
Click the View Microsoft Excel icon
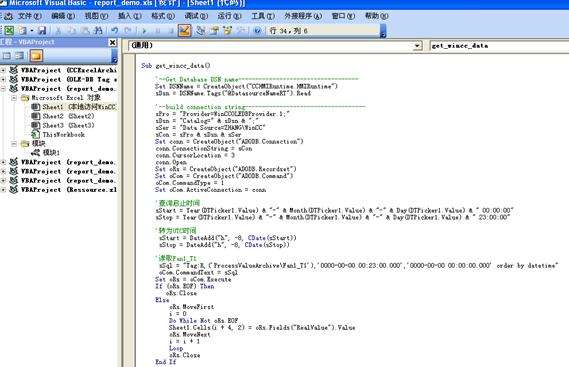[9, 30]
